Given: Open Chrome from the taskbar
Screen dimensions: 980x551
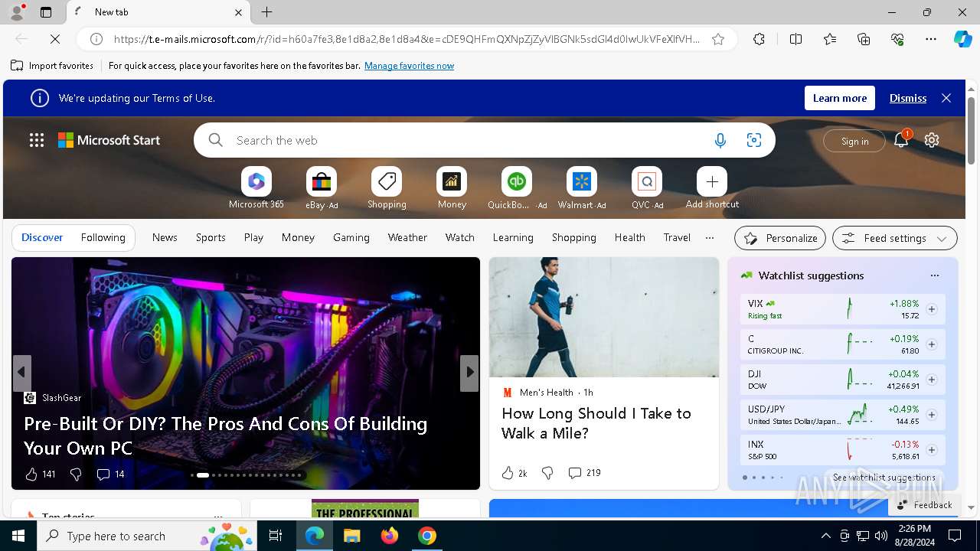Looking at the screenshot, I should [x=427, y=536].
